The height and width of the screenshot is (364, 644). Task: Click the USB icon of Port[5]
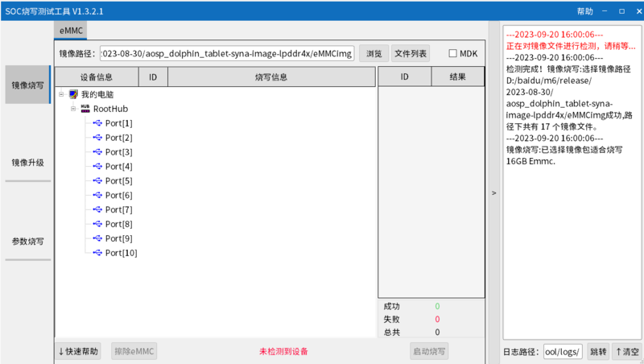tap(97, 180)
